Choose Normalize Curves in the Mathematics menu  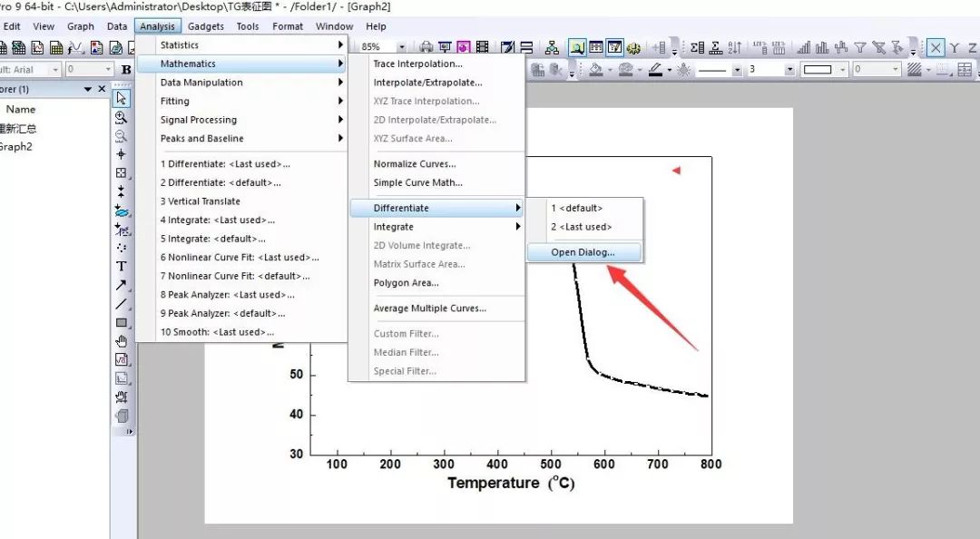[415, 164]
